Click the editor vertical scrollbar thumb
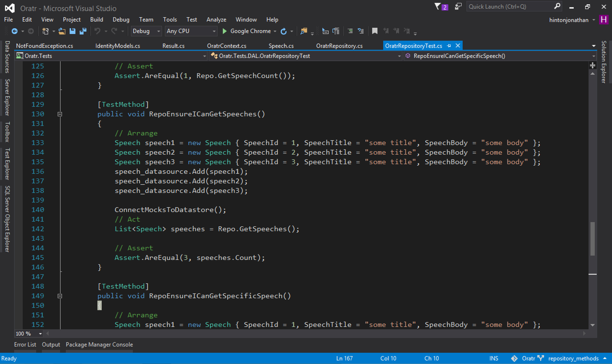Image resolution: width=612 pixels, height=364 pixels. coord(592,239)
